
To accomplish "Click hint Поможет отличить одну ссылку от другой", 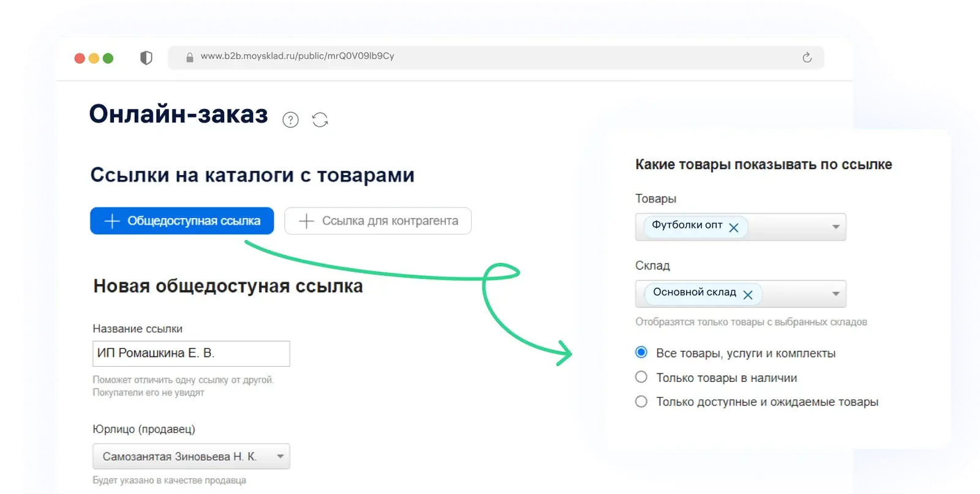I will 183,380.
